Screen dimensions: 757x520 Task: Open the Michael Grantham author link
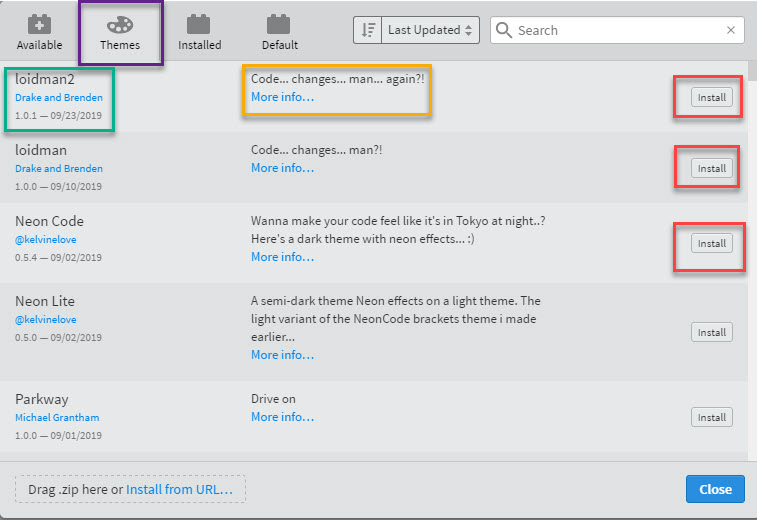click(x=57, y=418)
